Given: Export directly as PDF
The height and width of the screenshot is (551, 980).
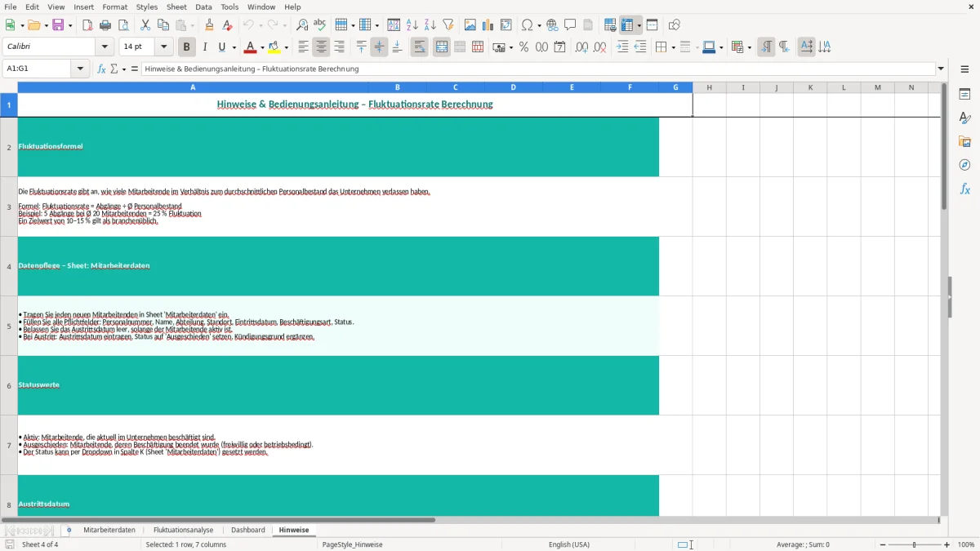Looking at the screenshot, I should click(87, 25).
